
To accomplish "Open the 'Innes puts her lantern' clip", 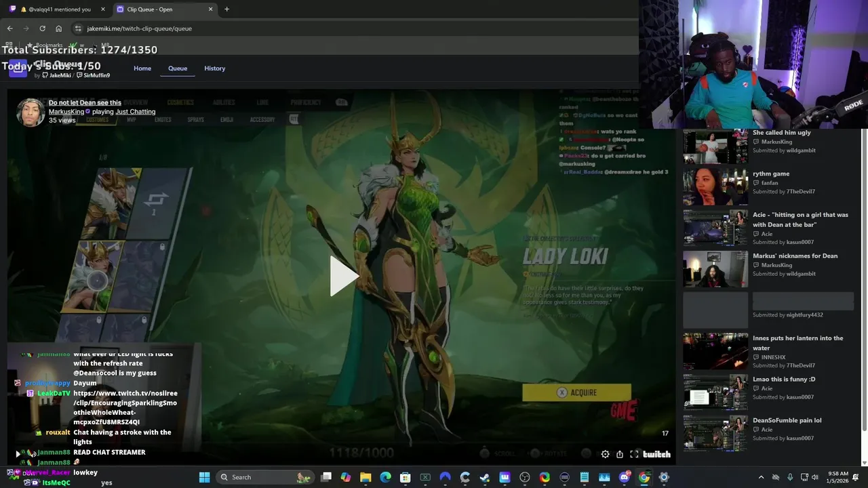I will pos(798,343).
